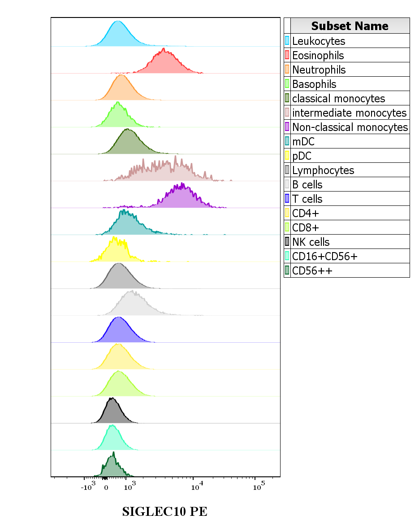
Task: Select the pDC yellow legend swatch
Action: click(287, 156)
